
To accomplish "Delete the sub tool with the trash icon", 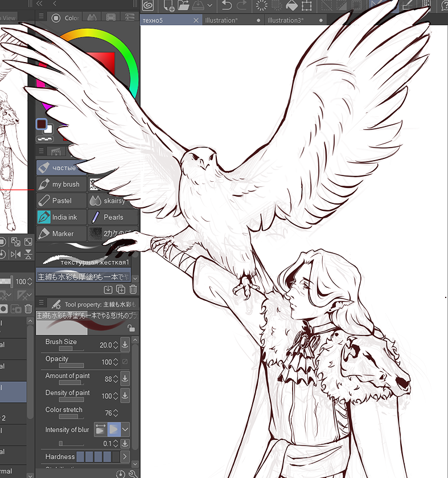I will (x=133, y=289).
